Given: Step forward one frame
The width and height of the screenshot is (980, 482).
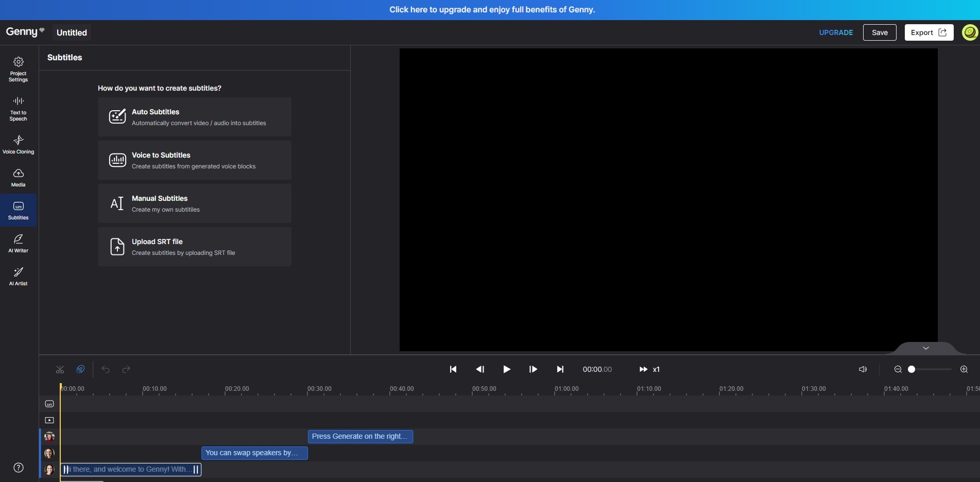Looking at the screenshot, I should click(534, 369).
